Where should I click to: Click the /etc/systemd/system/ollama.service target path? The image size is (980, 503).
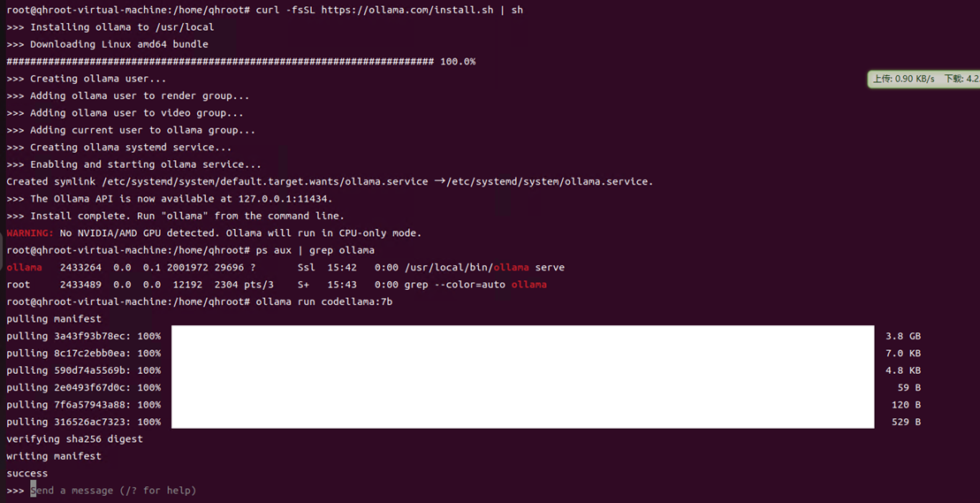550,181
